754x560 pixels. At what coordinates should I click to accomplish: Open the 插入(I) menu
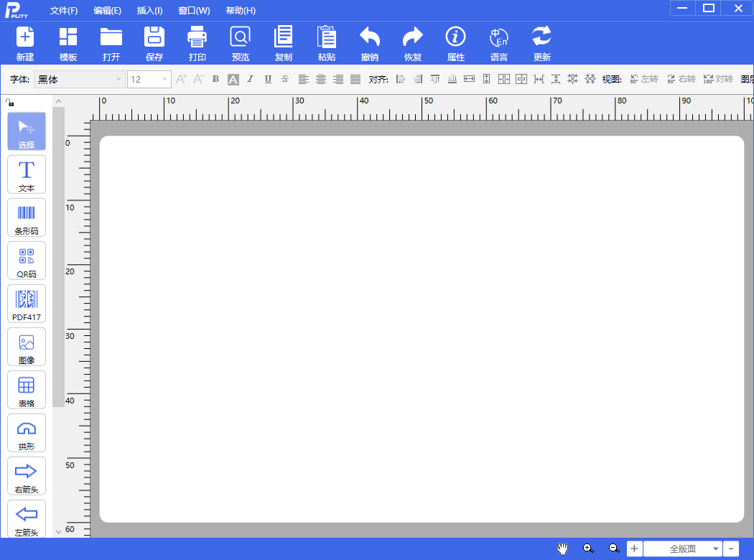(x=149, y=11)
